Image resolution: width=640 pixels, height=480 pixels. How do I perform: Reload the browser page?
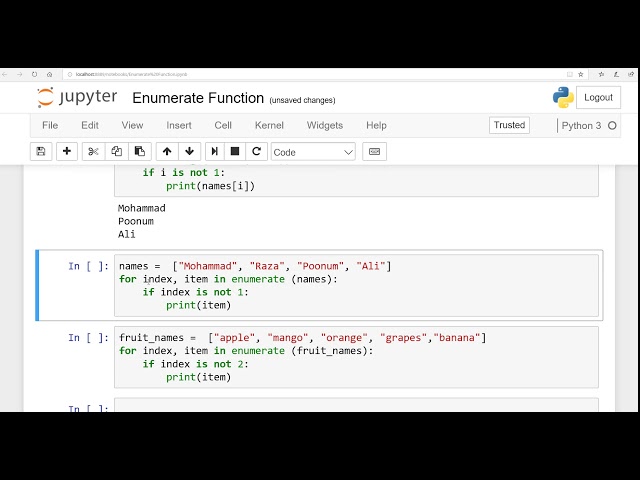pos(34,74)
